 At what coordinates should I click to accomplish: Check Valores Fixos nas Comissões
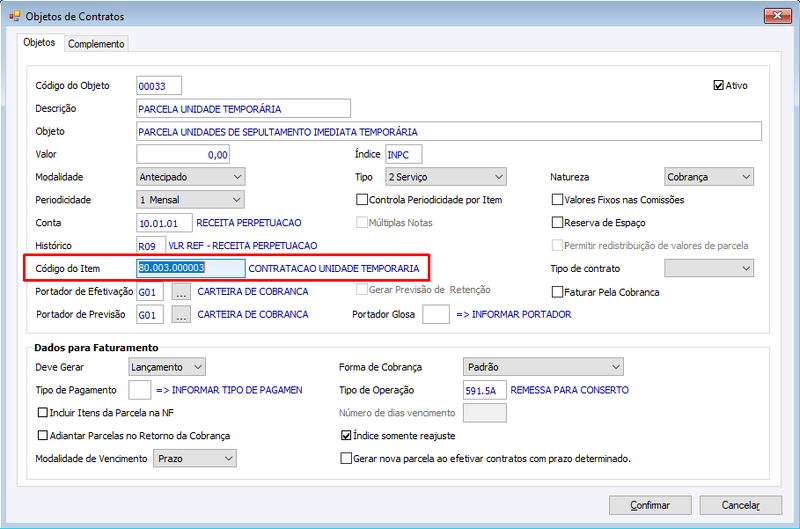tap(557, 199)
